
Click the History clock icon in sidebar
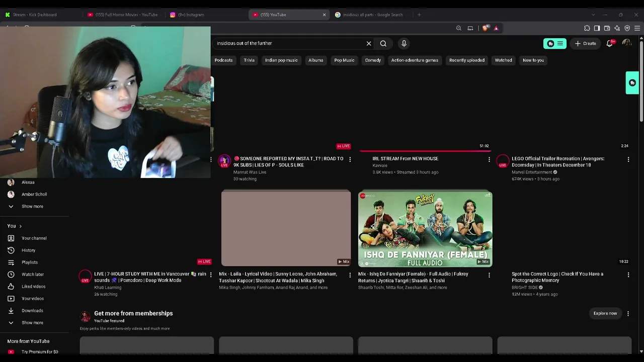coord(11,250)
